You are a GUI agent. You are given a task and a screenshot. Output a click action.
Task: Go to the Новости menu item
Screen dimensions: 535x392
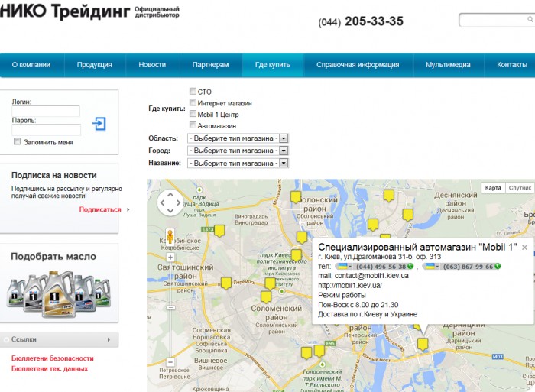[x=152, y=65]
